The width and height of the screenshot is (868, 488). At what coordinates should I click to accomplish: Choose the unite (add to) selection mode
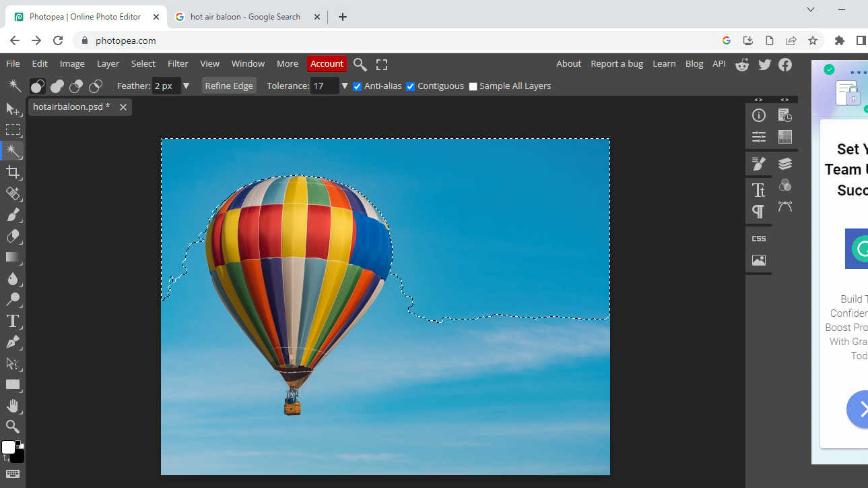(57, 86)
